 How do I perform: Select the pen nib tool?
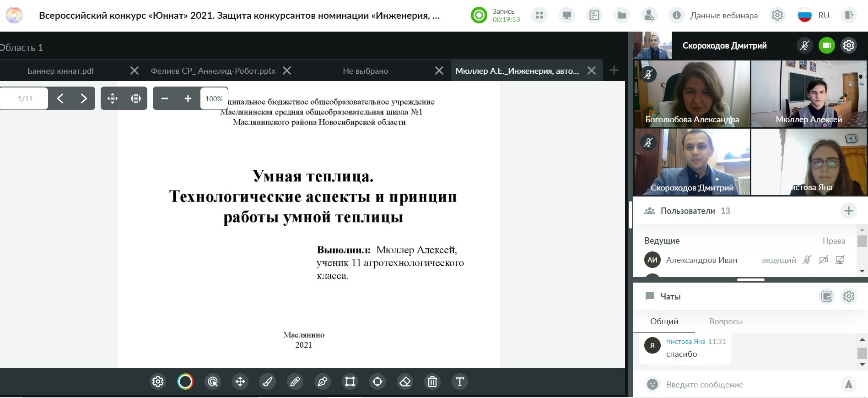(x=323, y=382)
